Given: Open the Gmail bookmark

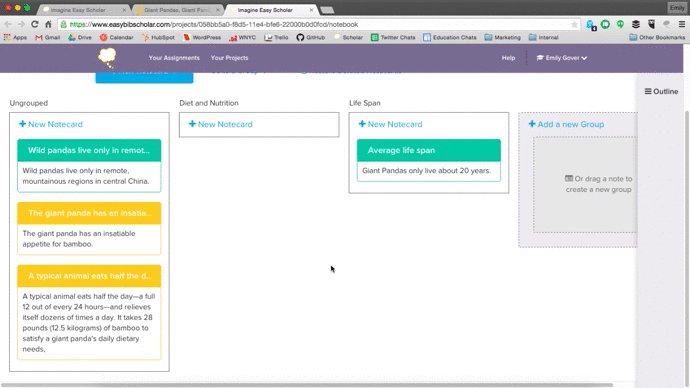Looking at the screenshot, I should (x=48, y=37).
